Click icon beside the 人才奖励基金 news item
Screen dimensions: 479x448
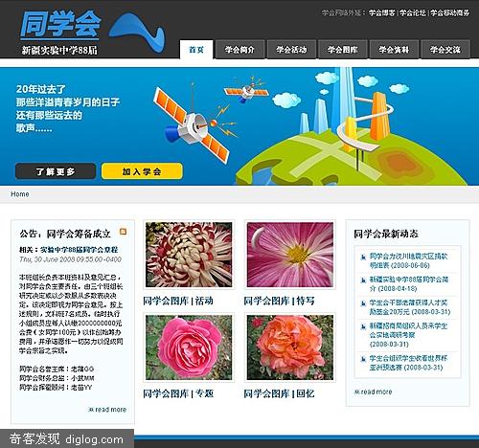click(x=363, y=303)
